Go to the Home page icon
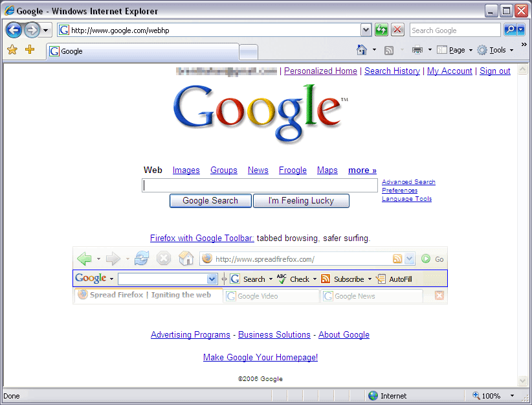This screenshot has height=405, width=532. point(362,50)
